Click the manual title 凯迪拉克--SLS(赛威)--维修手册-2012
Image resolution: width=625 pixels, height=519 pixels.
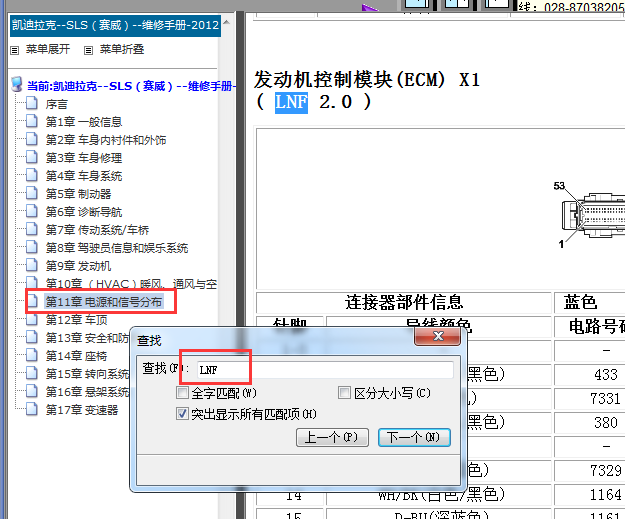115,26
